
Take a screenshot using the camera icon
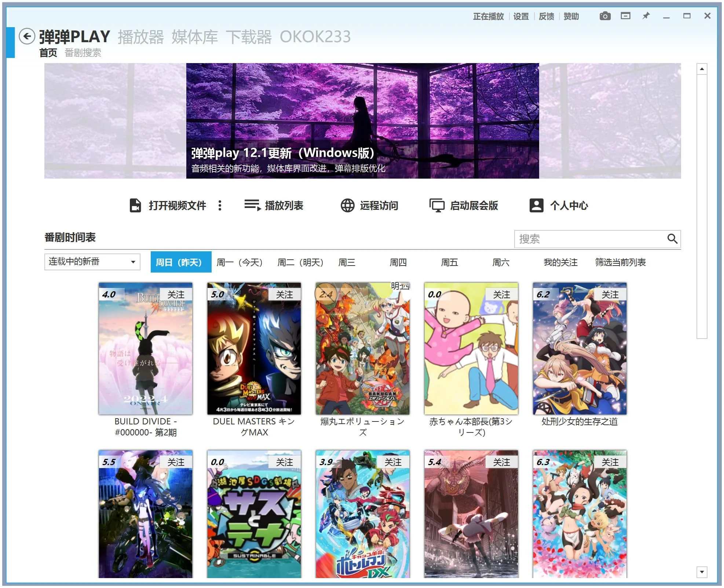605,16
